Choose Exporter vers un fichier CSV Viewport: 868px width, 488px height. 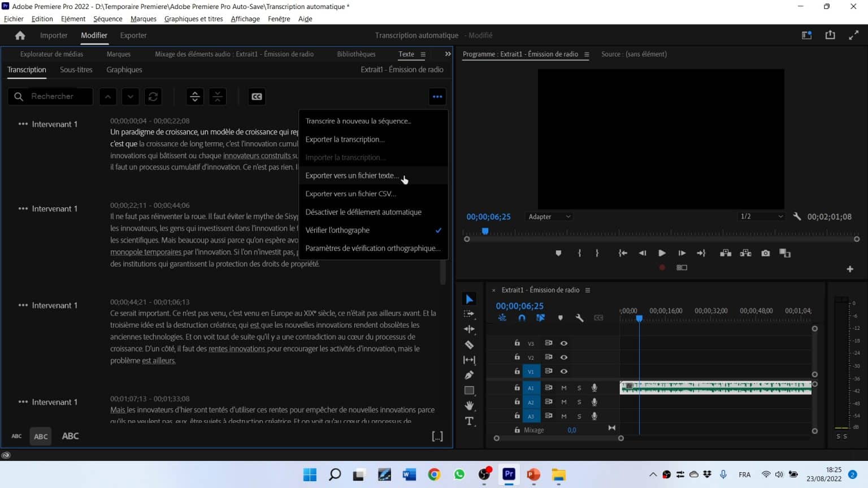(x=350, y=193)
